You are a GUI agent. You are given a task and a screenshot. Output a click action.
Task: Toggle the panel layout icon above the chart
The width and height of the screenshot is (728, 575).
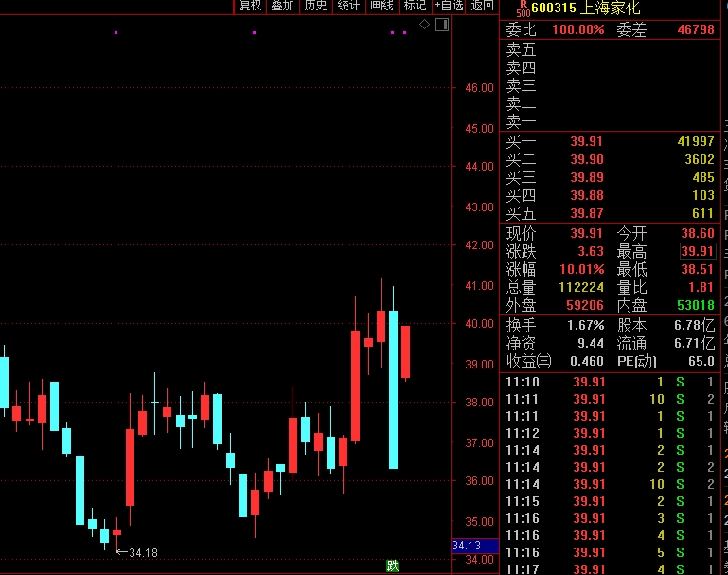click(x=441, y=25)
